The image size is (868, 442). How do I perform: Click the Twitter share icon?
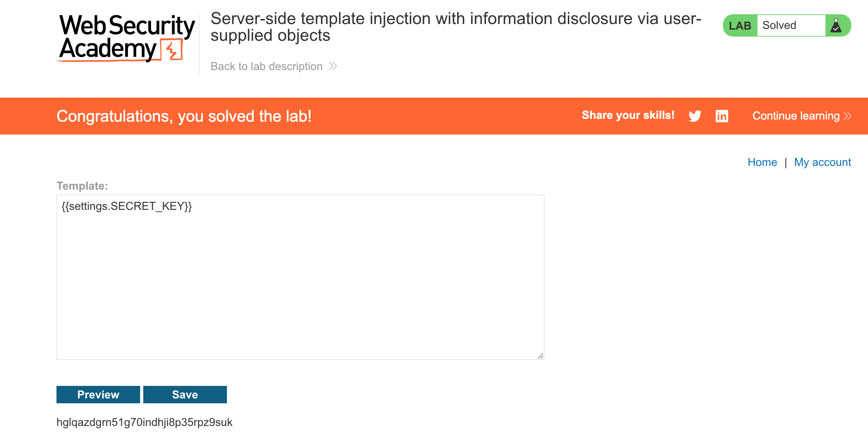695,116
